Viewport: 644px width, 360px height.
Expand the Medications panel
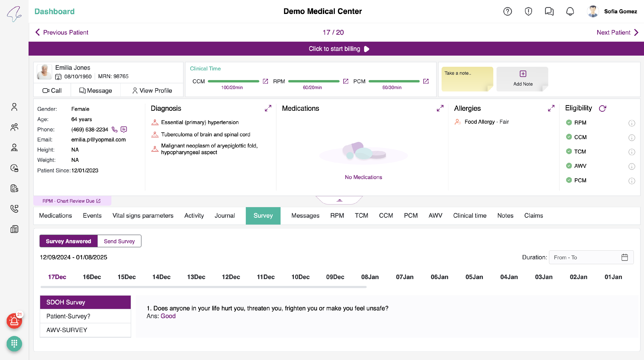[440, 108]
